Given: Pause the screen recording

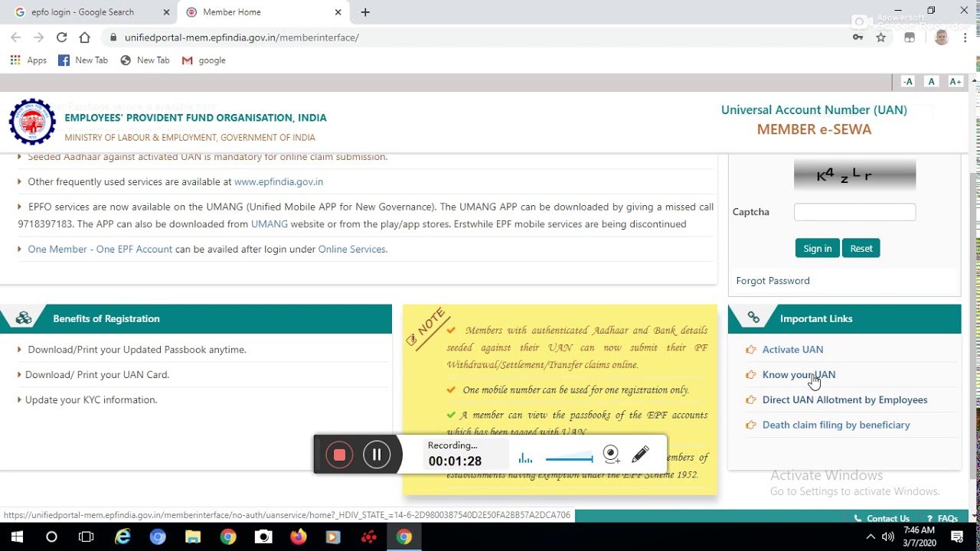Looking at the screenshot, I should [377, 455].
